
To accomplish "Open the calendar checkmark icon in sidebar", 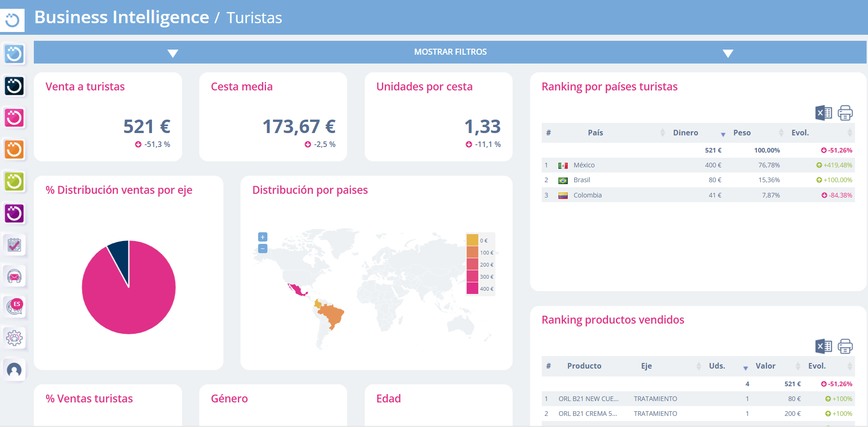I will click(14, 244).
